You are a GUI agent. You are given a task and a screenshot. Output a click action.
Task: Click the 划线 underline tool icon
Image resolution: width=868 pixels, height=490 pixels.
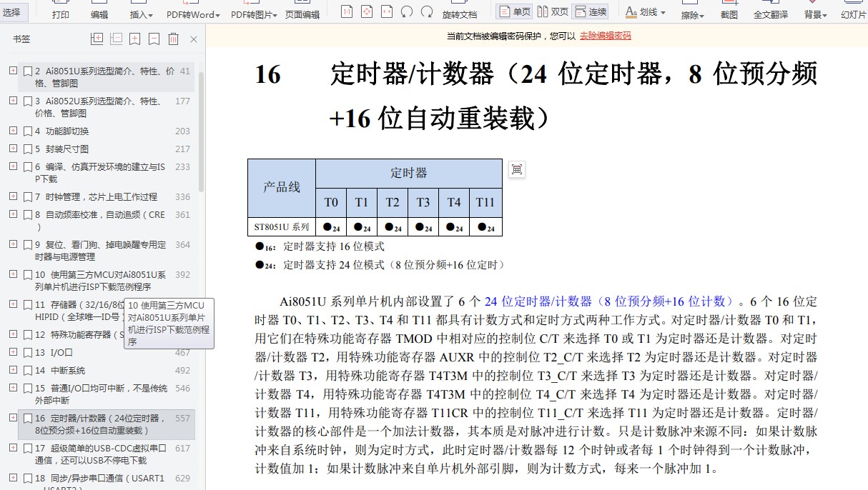pos(631,12)
